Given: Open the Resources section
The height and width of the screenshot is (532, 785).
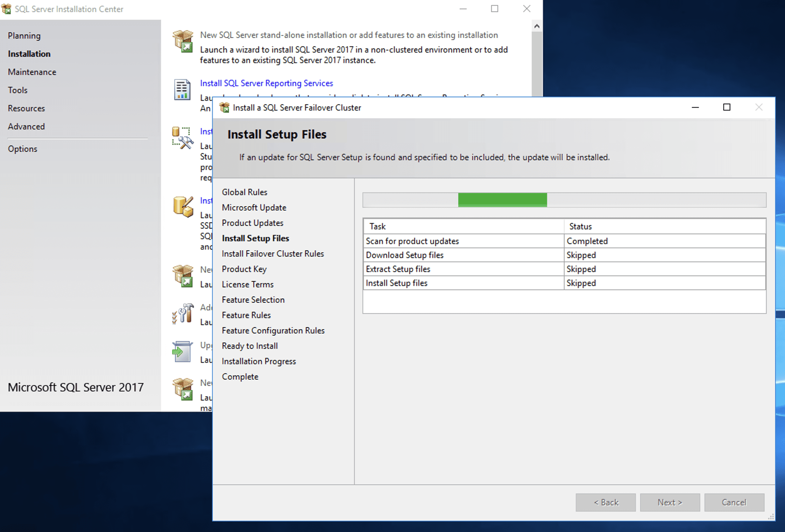Looking at the screenshot, I should 26,108.
